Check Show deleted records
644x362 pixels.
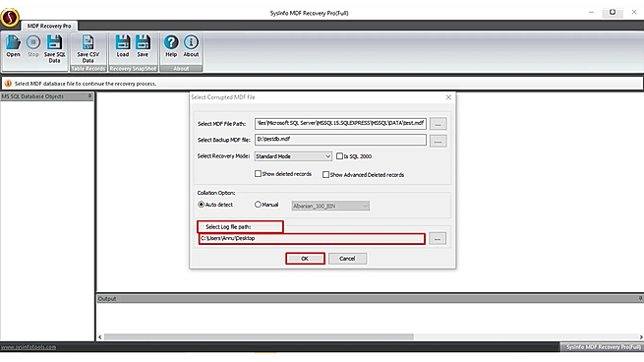[x=258, y=174]
